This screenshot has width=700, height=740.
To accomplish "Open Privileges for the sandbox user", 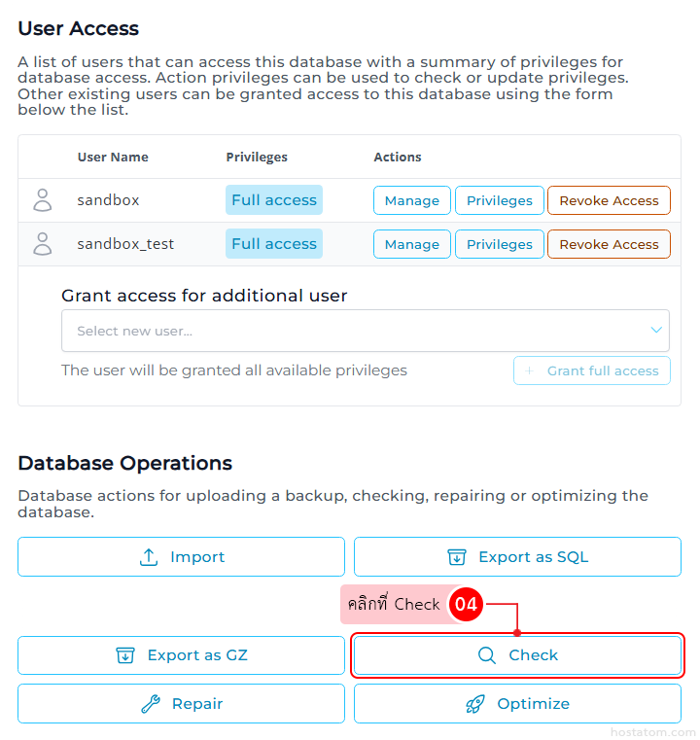I will pos(500,200).
